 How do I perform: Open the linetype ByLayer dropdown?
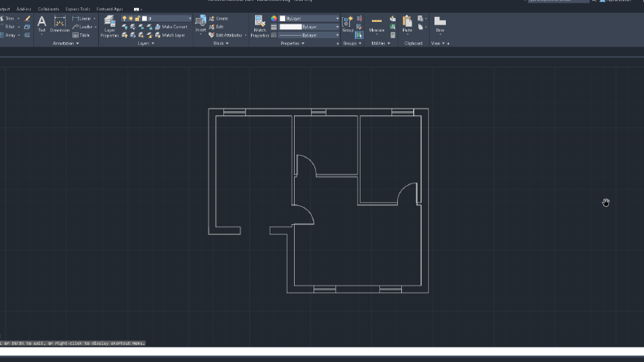pos(337,35)
